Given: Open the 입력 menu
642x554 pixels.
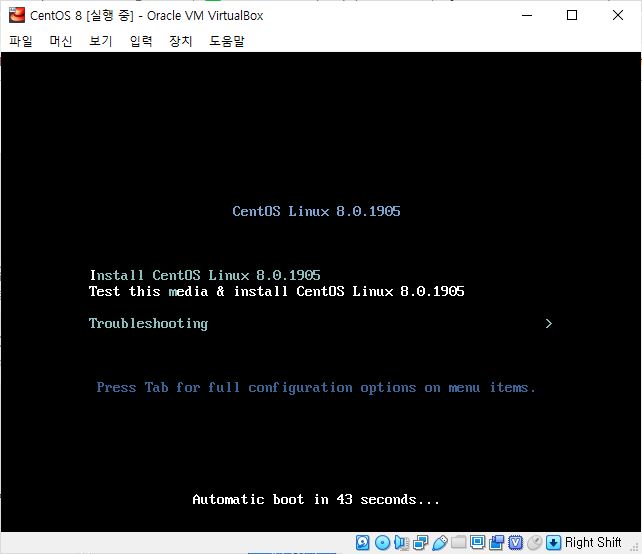Looking at the screenshot, I should (x=141, y=41).
